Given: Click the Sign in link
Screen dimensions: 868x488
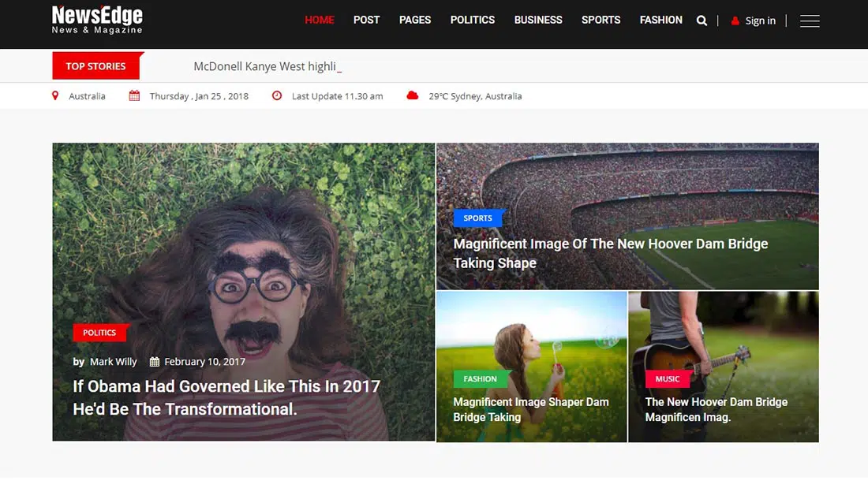Looking at the screenshot, I should pyautogui.click(x=760, y=21).
